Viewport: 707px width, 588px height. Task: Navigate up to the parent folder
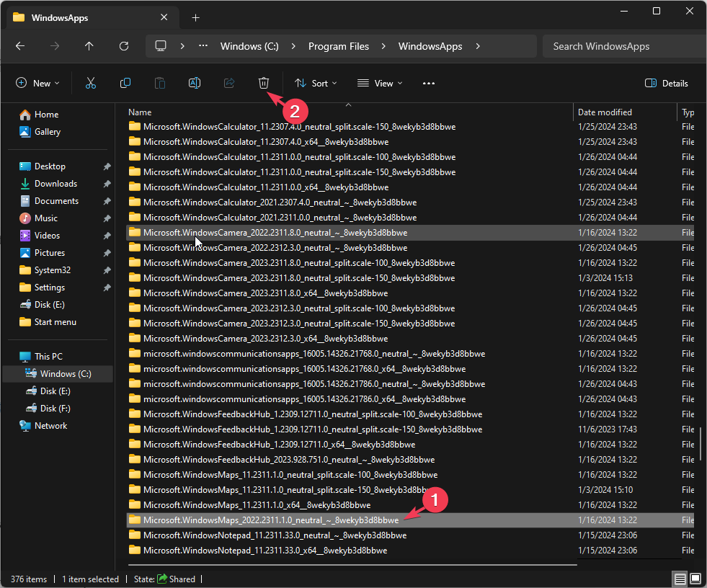point(89,45)
